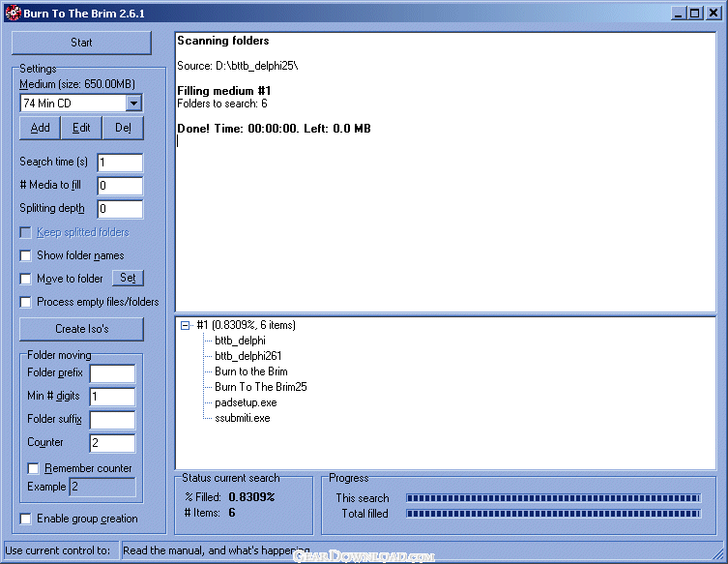Image resolution: width=728 pixels, height=564 pixels.
Task: Click the window resize grip
Action: 717,552
